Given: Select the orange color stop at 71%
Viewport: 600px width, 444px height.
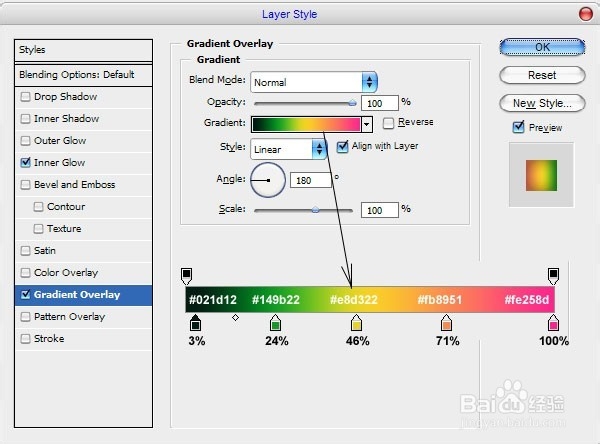Looking at the screenshot, I should [x=447, y=323].
